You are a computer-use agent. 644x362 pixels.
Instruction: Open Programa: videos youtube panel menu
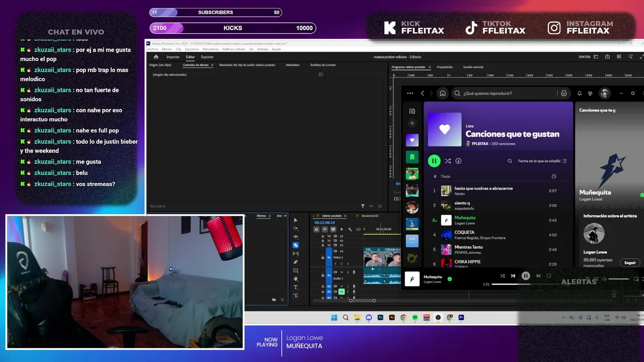pyautogui.click(x=429, y=67)
